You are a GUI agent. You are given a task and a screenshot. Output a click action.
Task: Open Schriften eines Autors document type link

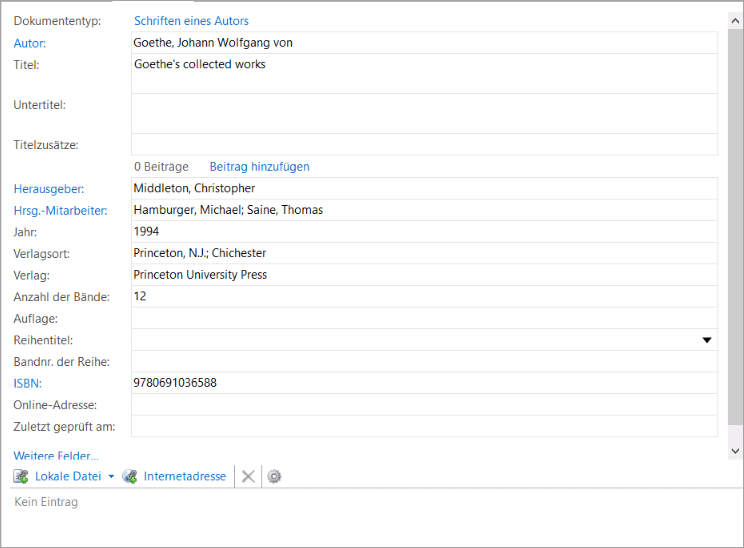pyautogui.click(x=191, y=21)
